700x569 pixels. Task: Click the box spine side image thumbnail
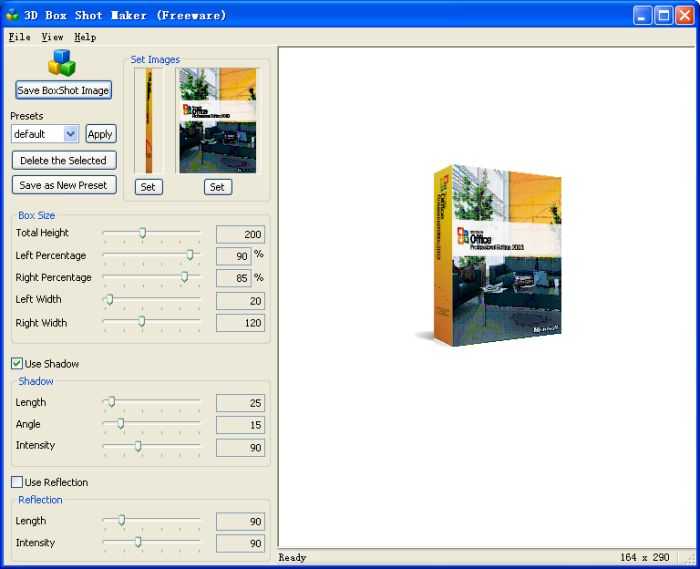(x=147, y=121)
